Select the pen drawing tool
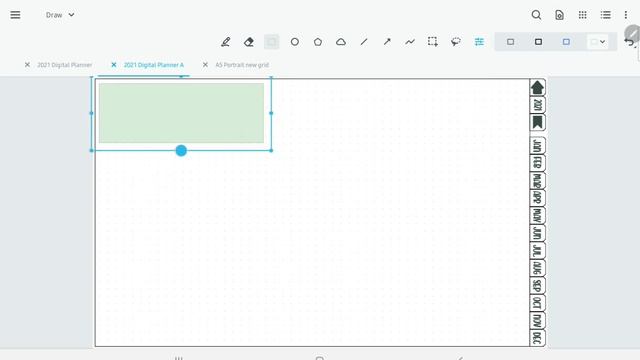 pos(225,42)
